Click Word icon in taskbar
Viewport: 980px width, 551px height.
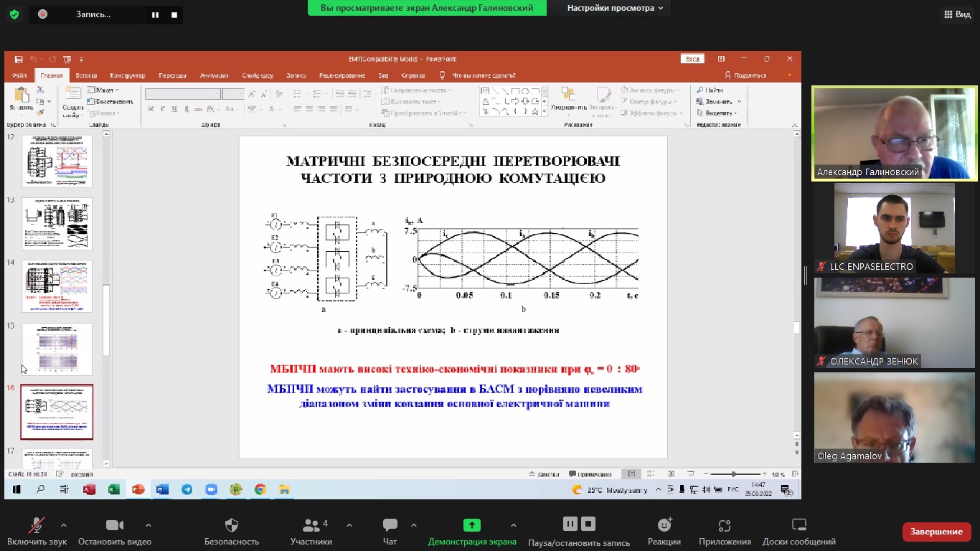pos(162,489)
